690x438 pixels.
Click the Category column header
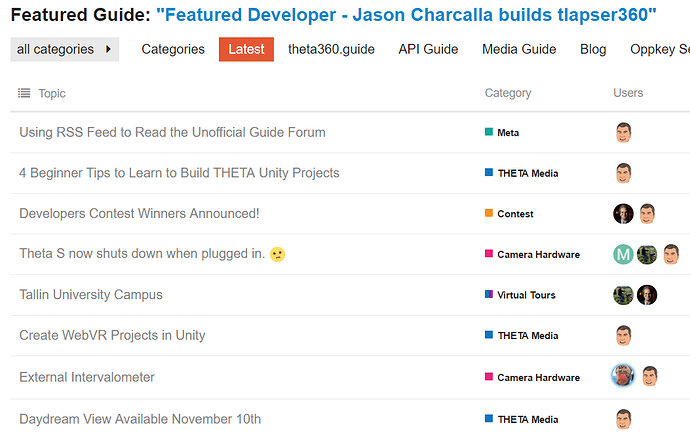(508, 93)
